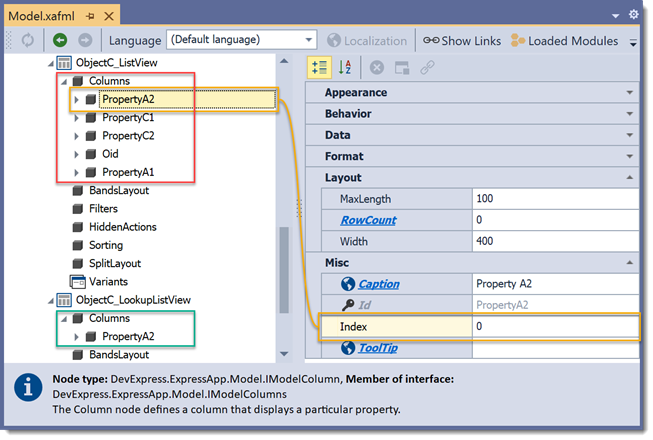The width and height of the screenshot is (653, 440).
Task: Open the Localization tool
Action: [x=367, y=41]
